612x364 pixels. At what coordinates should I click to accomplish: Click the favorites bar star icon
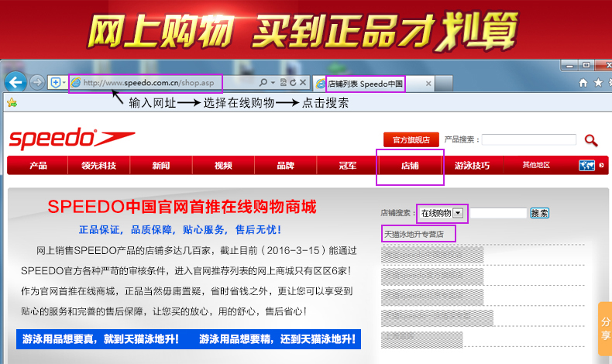pyautogui.click(x=12, y=102)
